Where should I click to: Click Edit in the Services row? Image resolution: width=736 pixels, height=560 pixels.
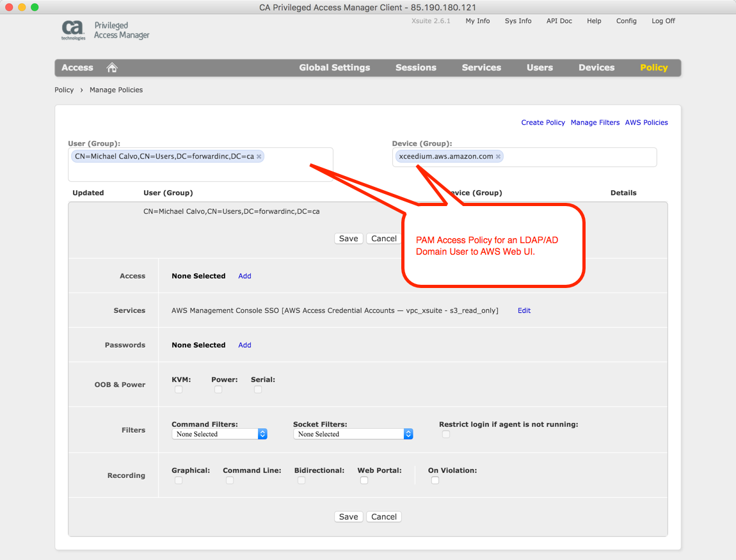[x=524, y=311]
